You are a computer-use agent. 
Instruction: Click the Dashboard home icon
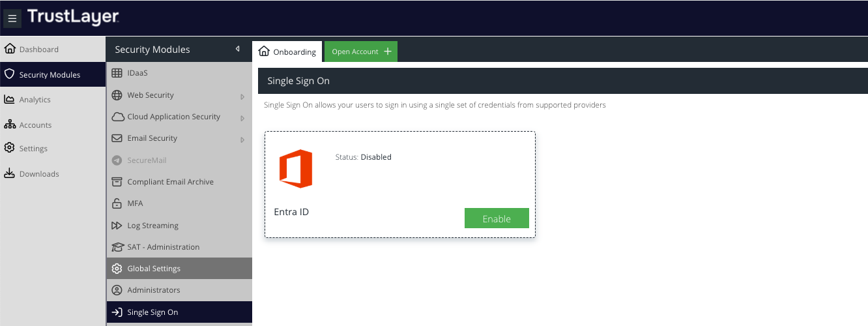click(x=10, y=49)
